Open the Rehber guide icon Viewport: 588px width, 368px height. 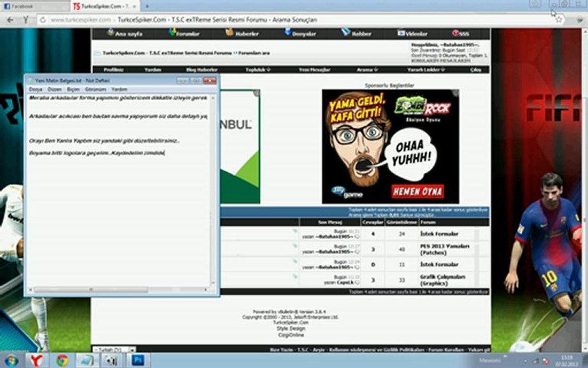coord(346,32)
